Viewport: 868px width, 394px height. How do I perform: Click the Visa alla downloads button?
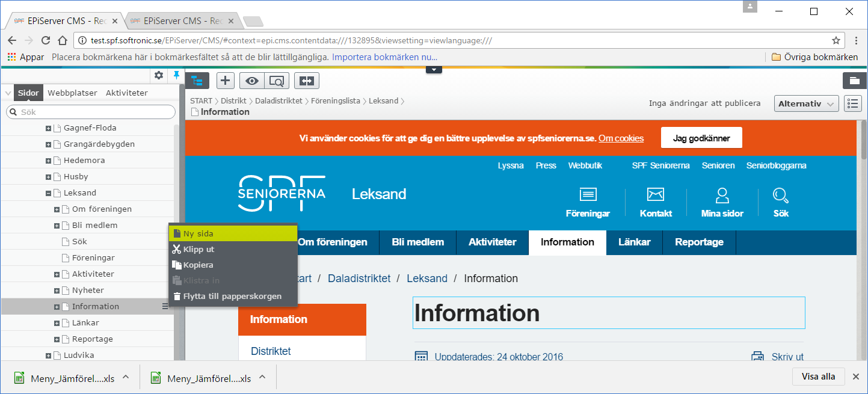[x=818, y=377]
